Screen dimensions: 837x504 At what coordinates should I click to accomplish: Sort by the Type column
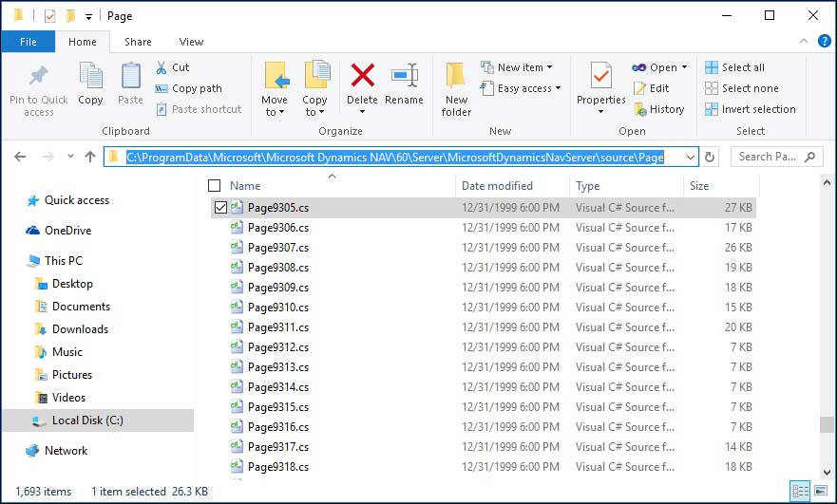(627, 186)
